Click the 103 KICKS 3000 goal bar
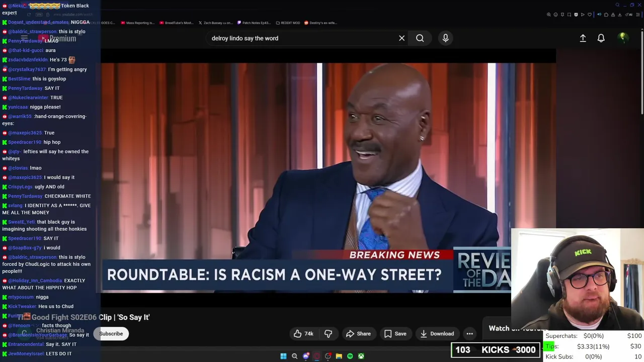This screenshot has width=644, height=362. coord(496,350)
